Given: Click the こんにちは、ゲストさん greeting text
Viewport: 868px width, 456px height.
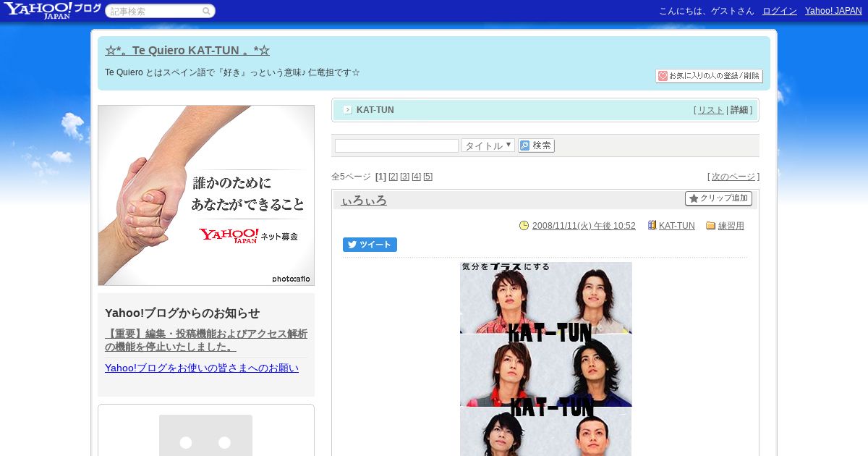Looking at the screenshot, I should coord(706,11).
